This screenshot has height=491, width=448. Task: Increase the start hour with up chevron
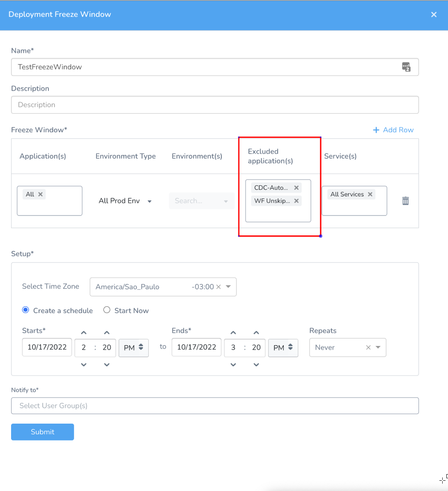[83, 332]
